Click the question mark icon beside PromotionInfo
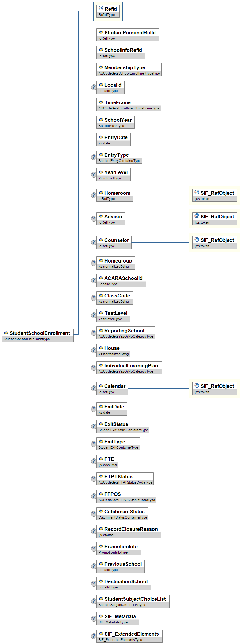Viewport: 247px width, 644px height. 94,549
